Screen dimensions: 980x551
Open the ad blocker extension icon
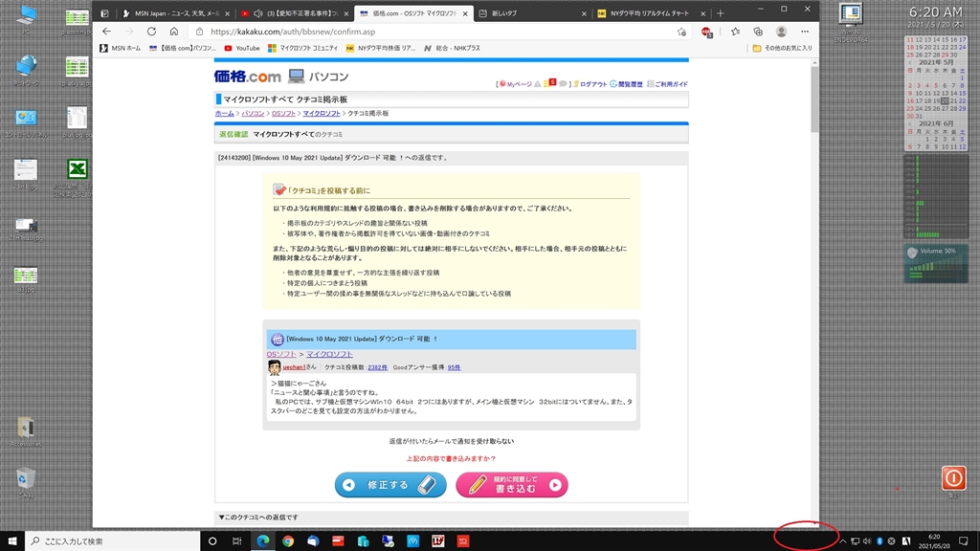(706, 32)
